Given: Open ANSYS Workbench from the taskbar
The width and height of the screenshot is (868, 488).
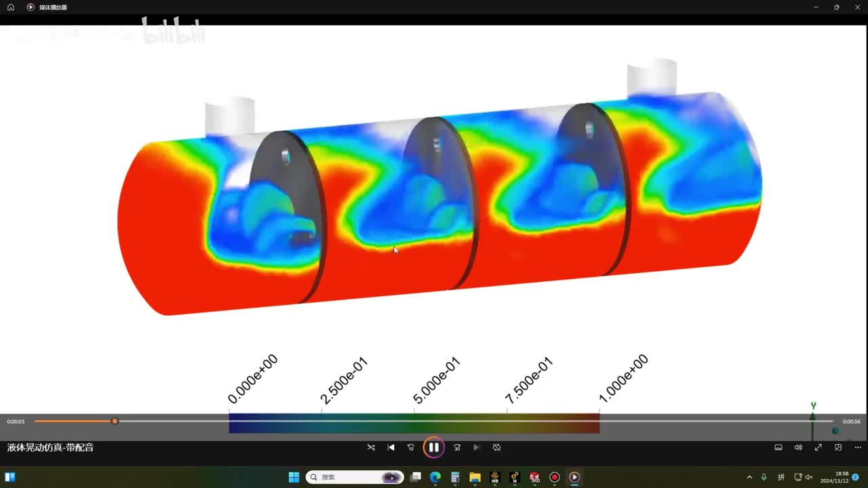Looking at the screenshot, I should (495, 477).
